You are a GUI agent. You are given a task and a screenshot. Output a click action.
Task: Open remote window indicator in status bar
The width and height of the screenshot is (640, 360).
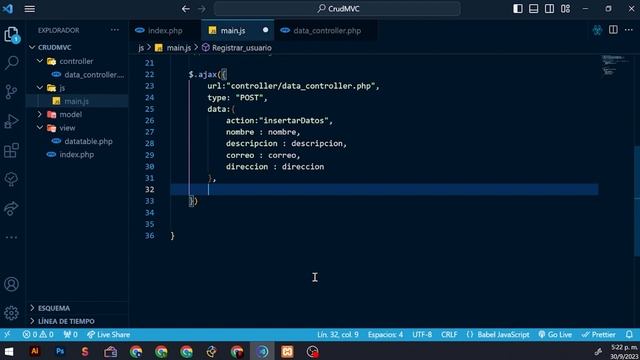pyautogui.click(x=7, y=334)
